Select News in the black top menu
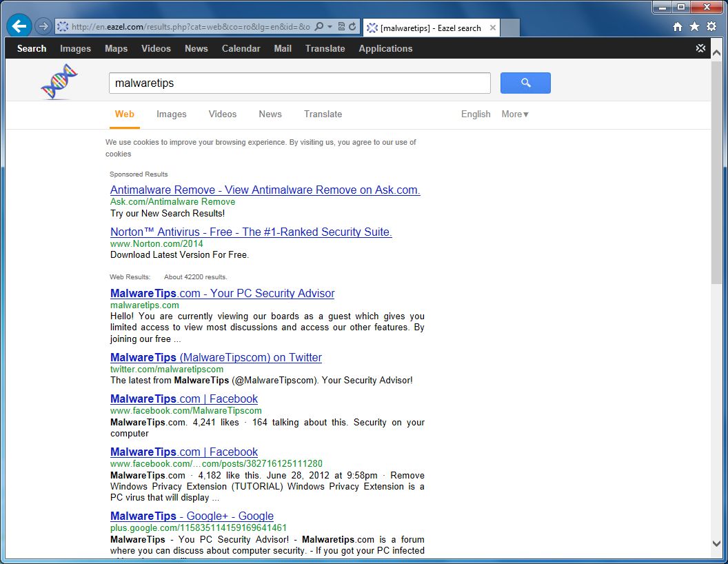Screen dimensions: 728x564 [x=196, y=48]
